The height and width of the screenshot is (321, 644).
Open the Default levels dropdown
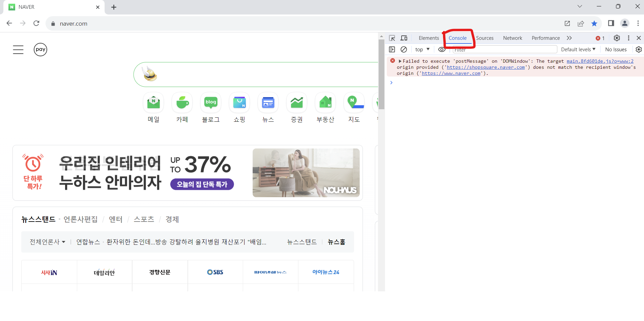click(x=578, y=50)
